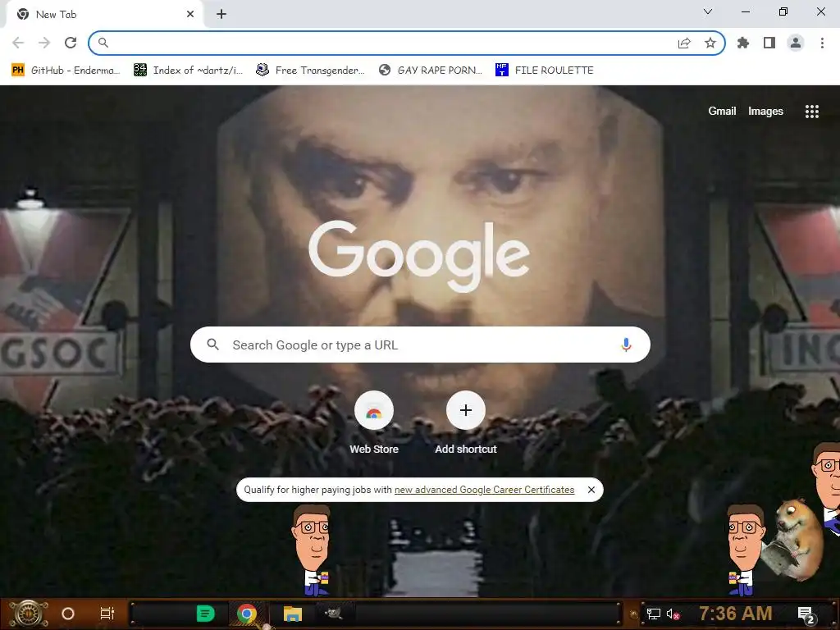The width and height of the screenshot is (840, 630).
Task: Click the Add shortcut button
Action: click(x=466, y=423)
